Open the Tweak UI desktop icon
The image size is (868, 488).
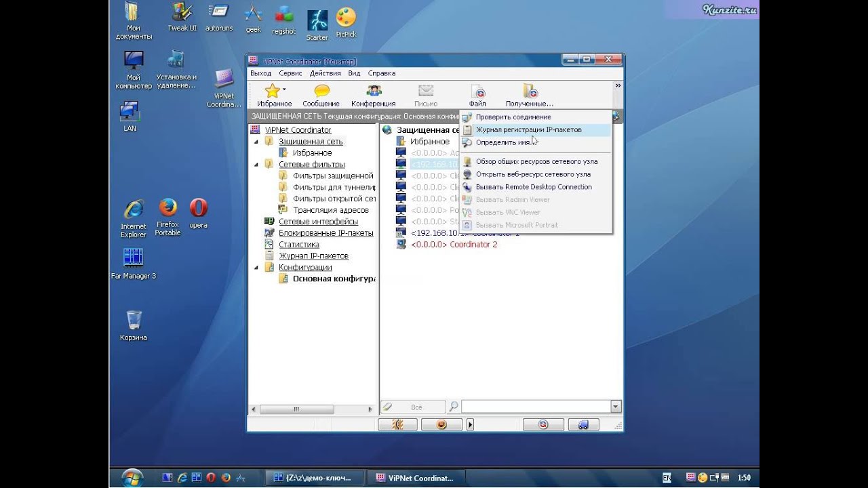tap(182, 18)
